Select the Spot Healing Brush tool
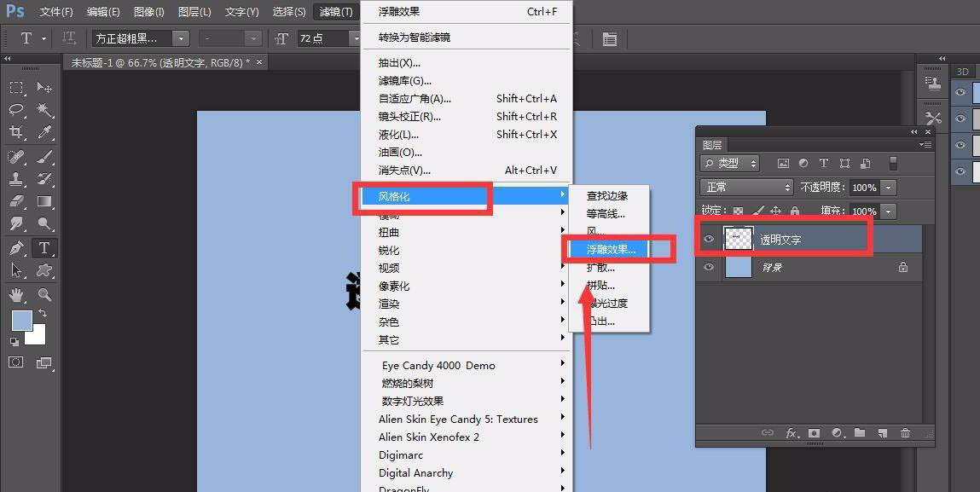The image size is (980, 492). (16, 156)
